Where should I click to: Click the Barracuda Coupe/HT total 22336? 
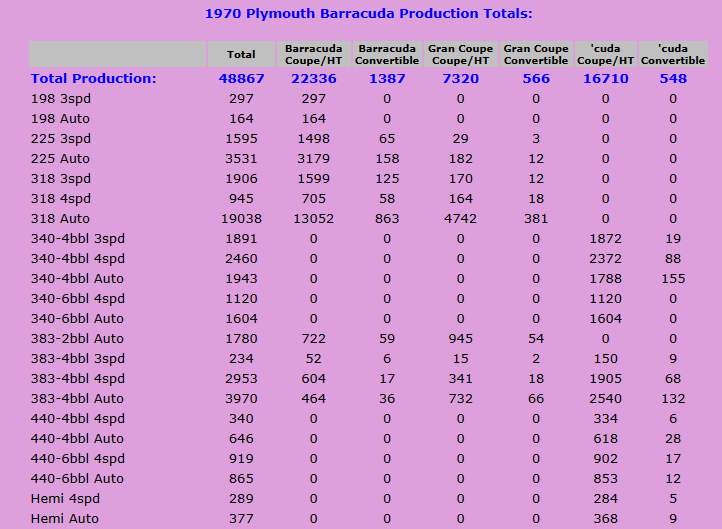tap(314, 78)
